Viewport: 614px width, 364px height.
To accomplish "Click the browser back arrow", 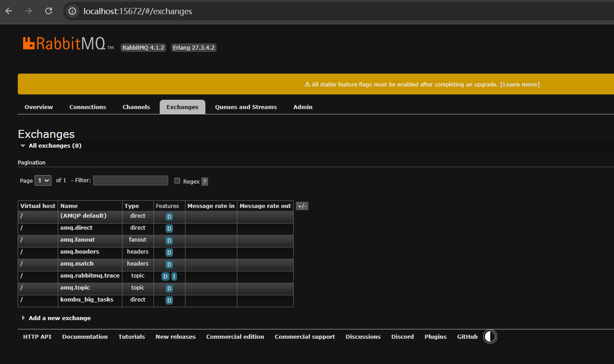I will 9,11.
